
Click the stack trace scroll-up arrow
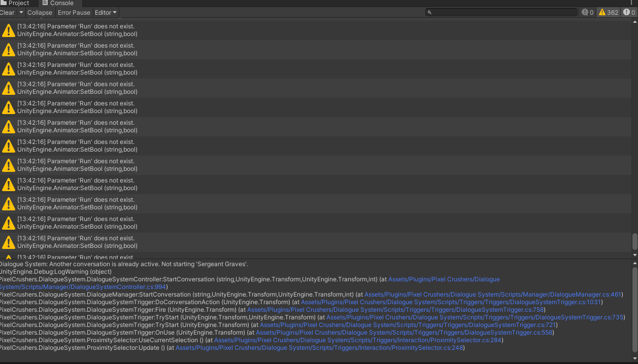tap(634, 263)
